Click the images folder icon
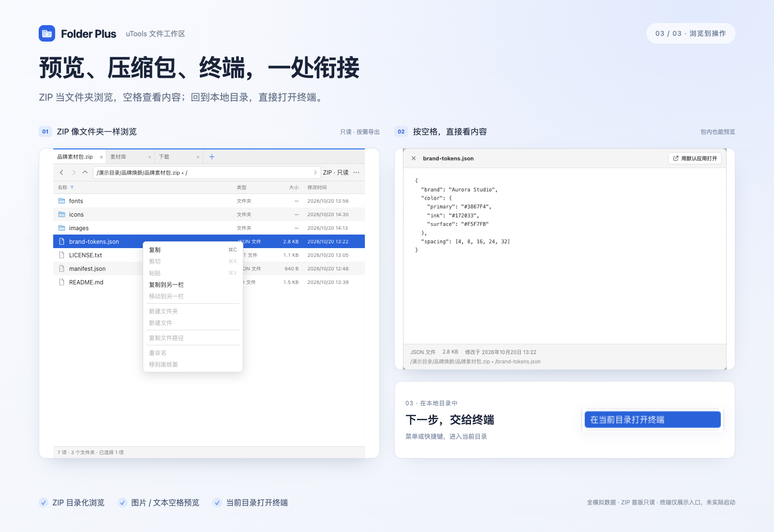 (x=61, y=228)
